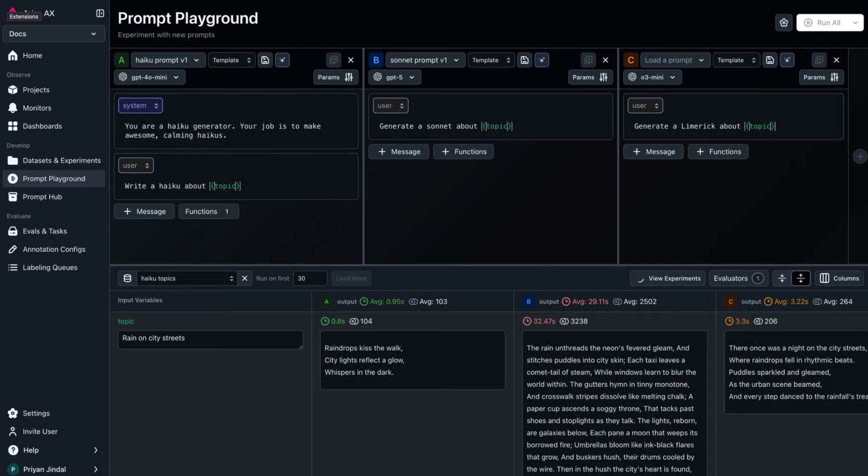Image resolution: width=868 pixels, height=476 pixels.
Task: Click the View Experiments button
Action: [667, 278]
